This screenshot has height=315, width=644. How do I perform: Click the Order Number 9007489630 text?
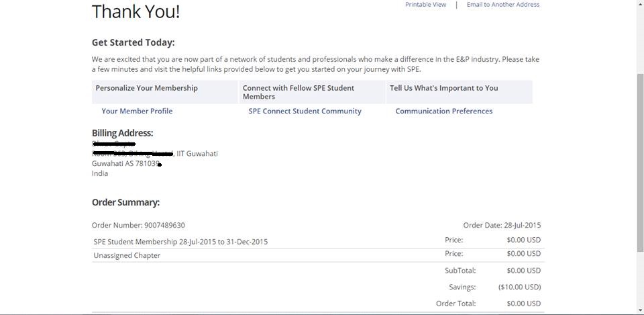pos(138,226)
